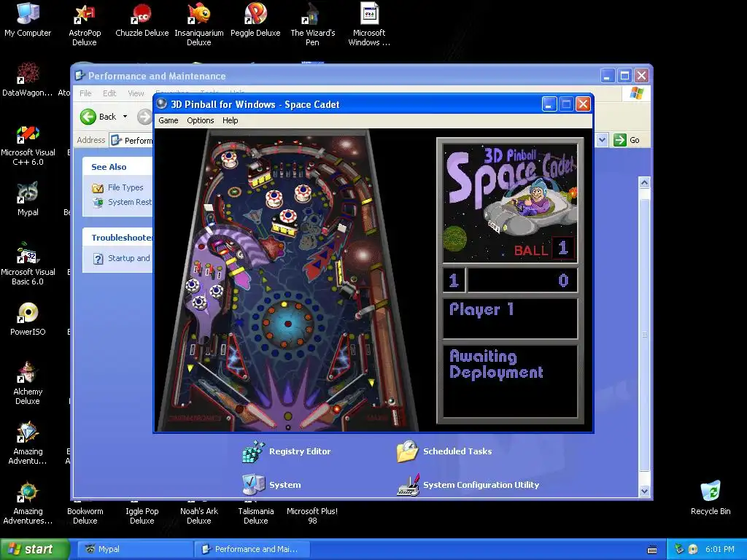The image size is (747, 560).
Task: Click the green Go arrow button
Action: 620,140
